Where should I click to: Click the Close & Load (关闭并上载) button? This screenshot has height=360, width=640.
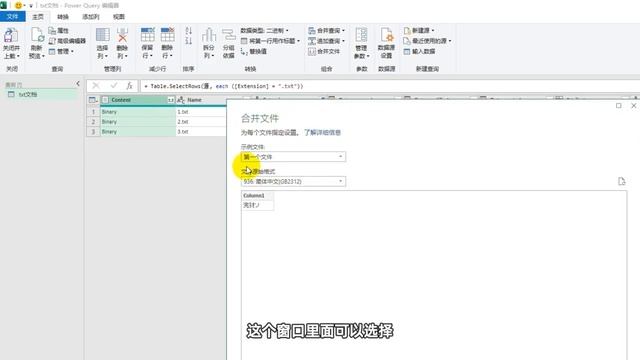pos(11,43)
